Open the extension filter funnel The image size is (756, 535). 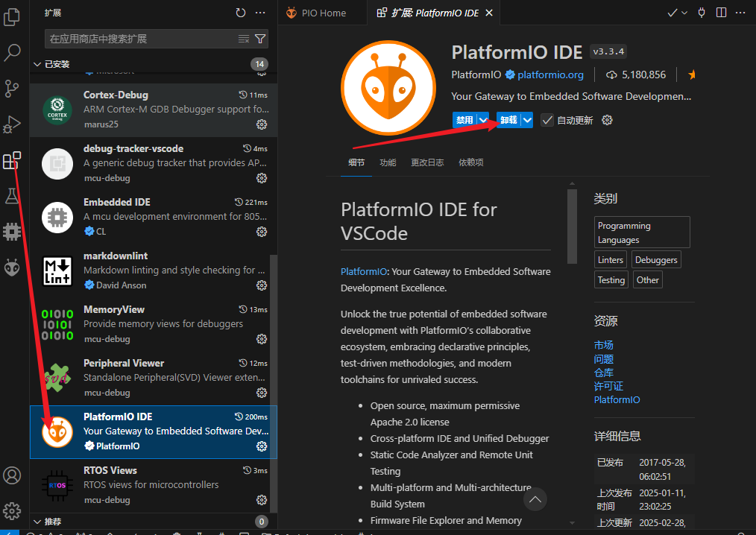click(260, 39)
